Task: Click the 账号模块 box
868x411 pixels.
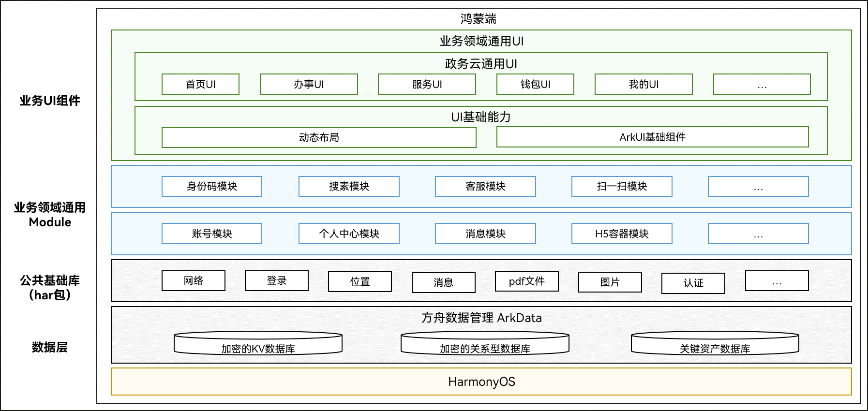Action: point(212,234)
